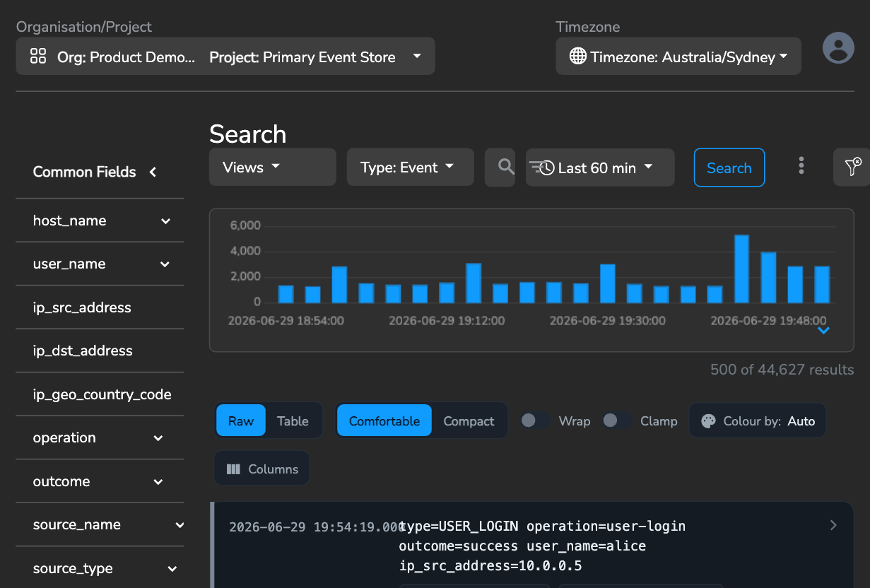Collapse the histogram with the blue chevron
870x588 pixels.
[x=823, y=331]
